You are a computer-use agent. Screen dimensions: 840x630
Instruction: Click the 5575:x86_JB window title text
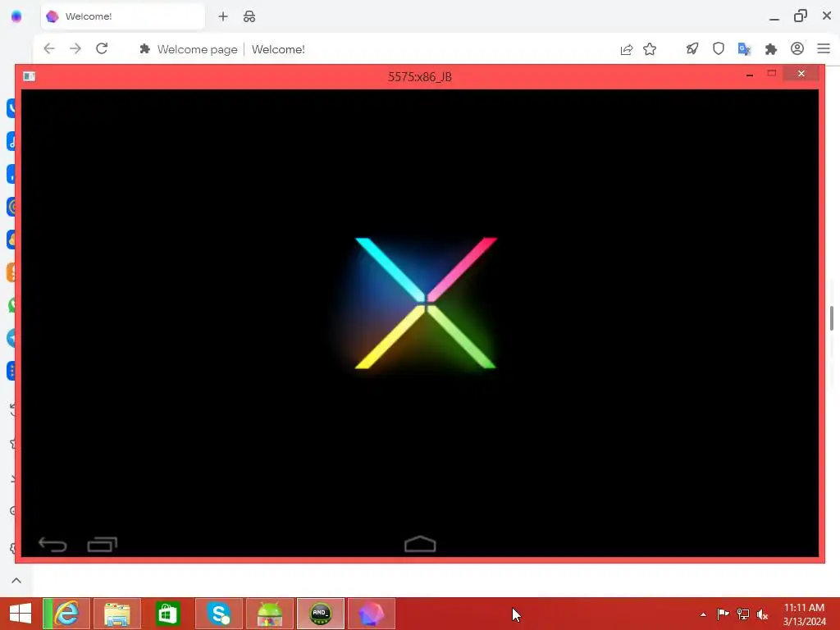(420, 76)
